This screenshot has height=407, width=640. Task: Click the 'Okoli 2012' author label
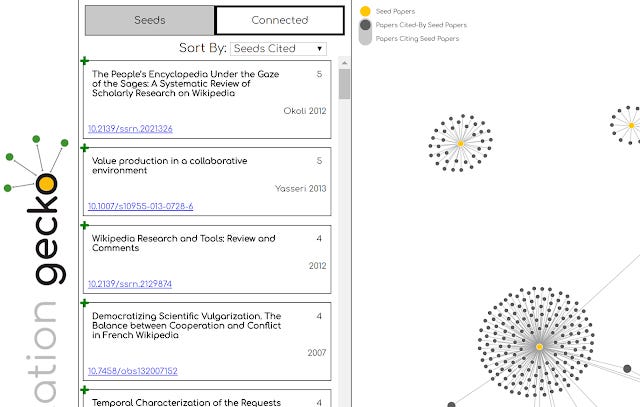[x=304, y=111]
